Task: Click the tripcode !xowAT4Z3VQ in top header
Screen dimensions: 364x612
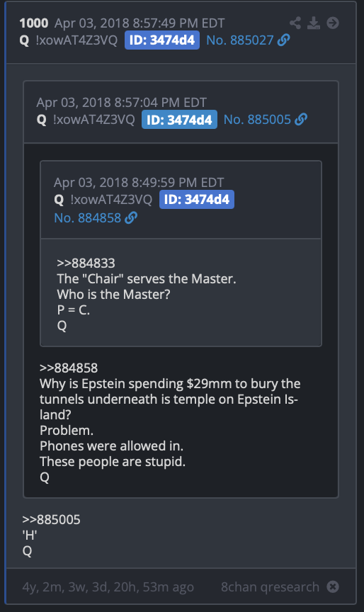Action: [76, 40]
